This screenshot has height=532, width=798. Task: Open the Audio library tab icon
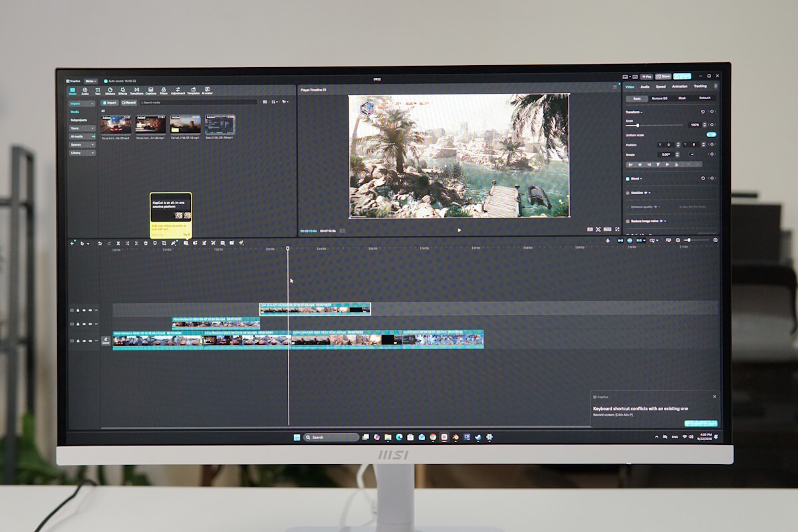click(85, 90)
